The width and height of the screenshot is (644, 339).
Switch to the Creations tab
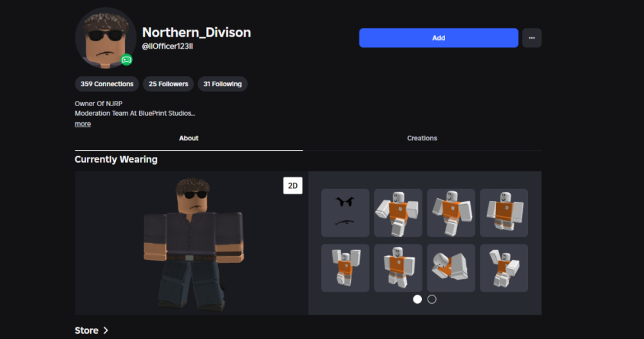coord(422,138)
